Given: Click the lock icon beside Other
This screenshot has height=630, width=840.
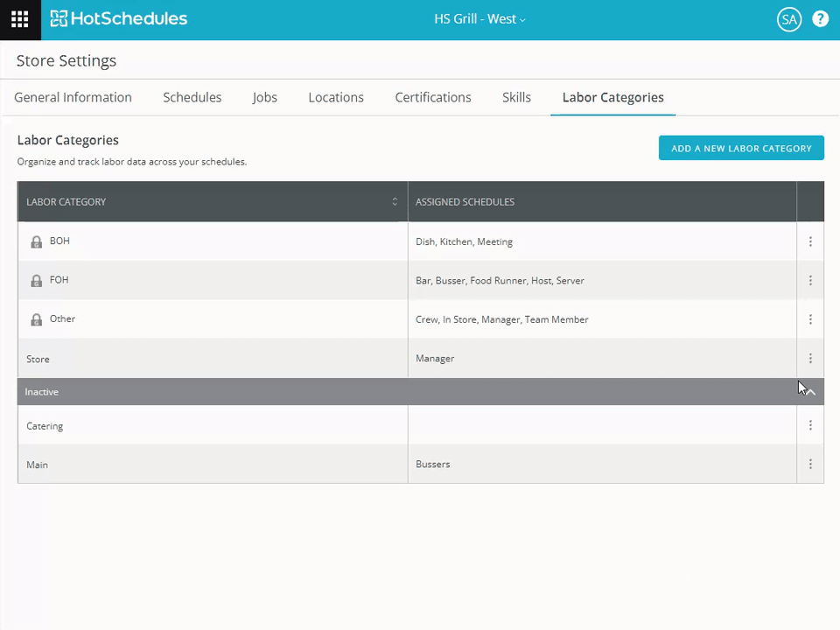Looking at the screenshot, I should pyautogui.click(x=37, y=320).
